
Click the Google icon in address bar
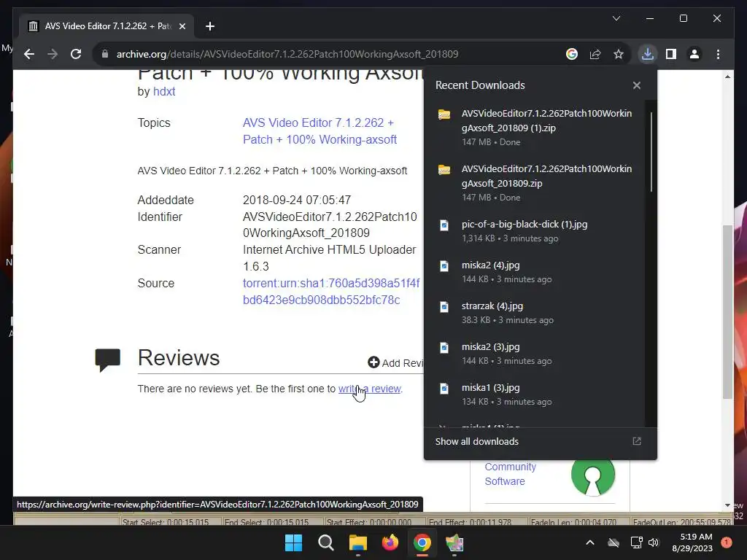572,54
